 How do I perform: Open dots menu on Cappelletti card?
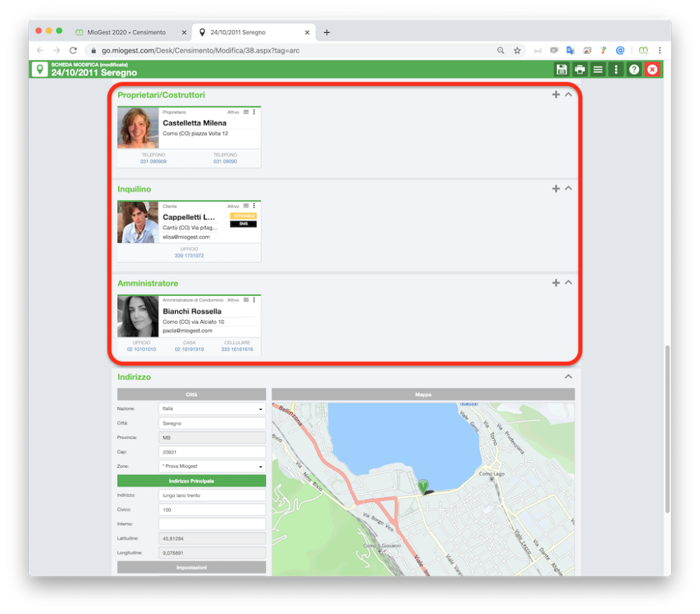[x=254, y=206]
